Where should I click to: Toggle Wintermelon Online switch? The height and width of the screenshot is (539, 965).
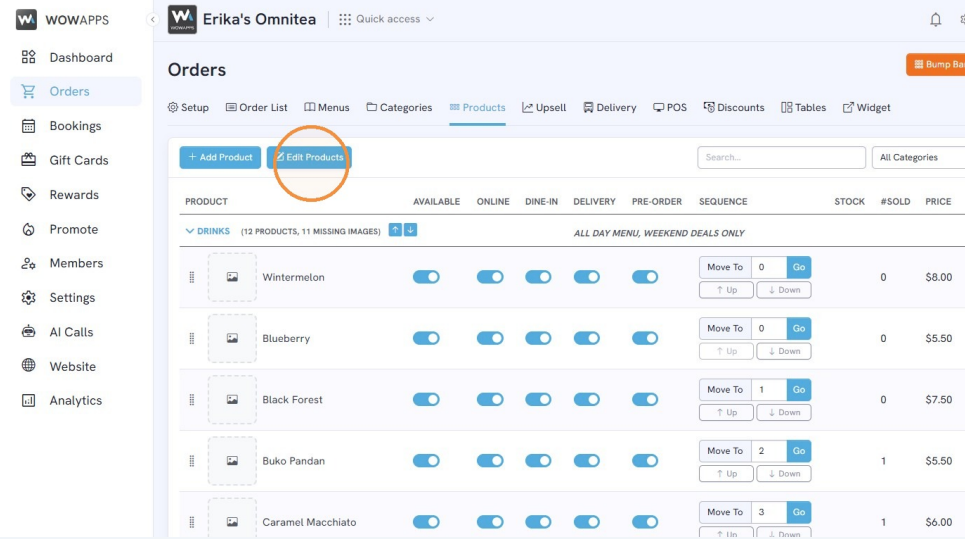pyautogui.click(x=490, y=277)
